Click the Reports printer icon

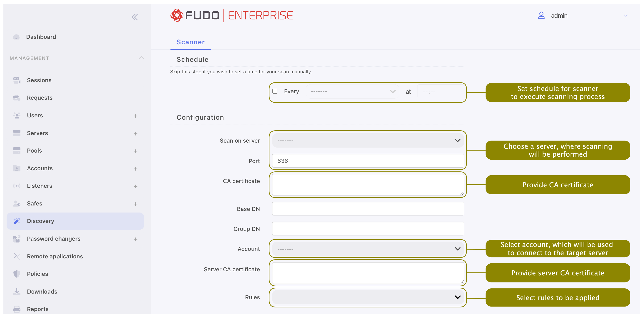point(17,309)
